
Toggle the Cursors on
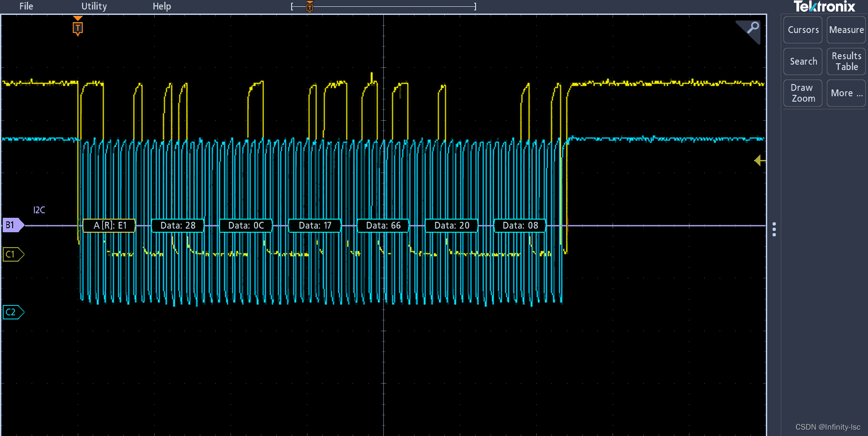tap(802, 30)
